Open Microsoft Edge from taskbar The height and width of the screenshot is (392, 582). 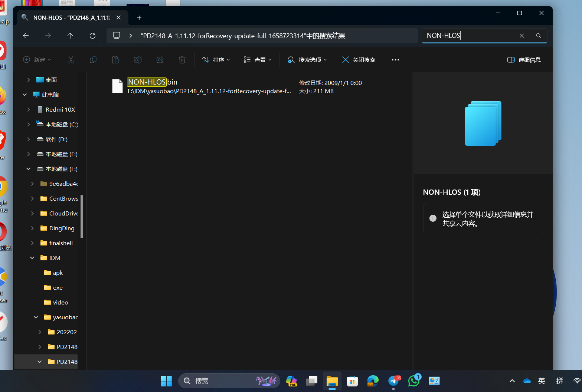pos(373,381)
